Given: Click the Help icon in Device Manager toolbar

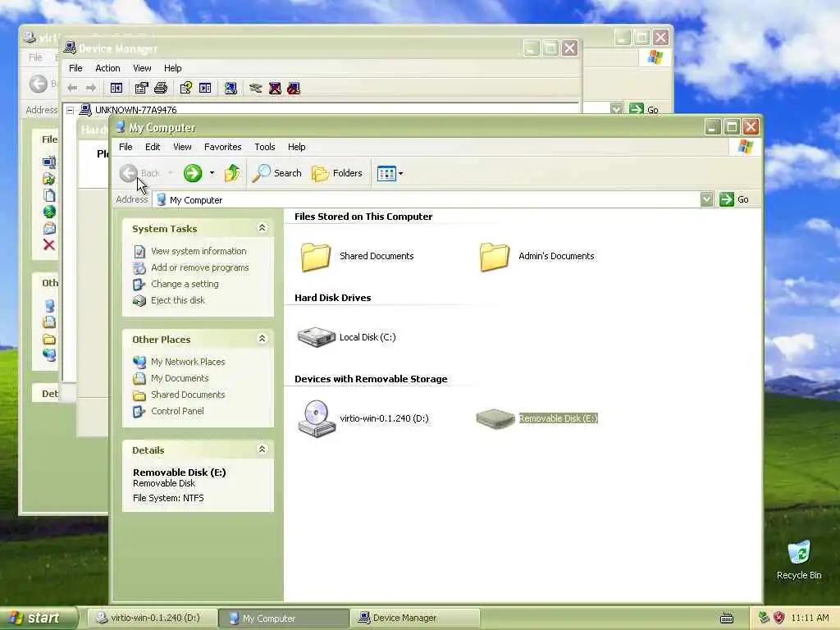Looking at the screenshot, I should (x=186, y=88).
